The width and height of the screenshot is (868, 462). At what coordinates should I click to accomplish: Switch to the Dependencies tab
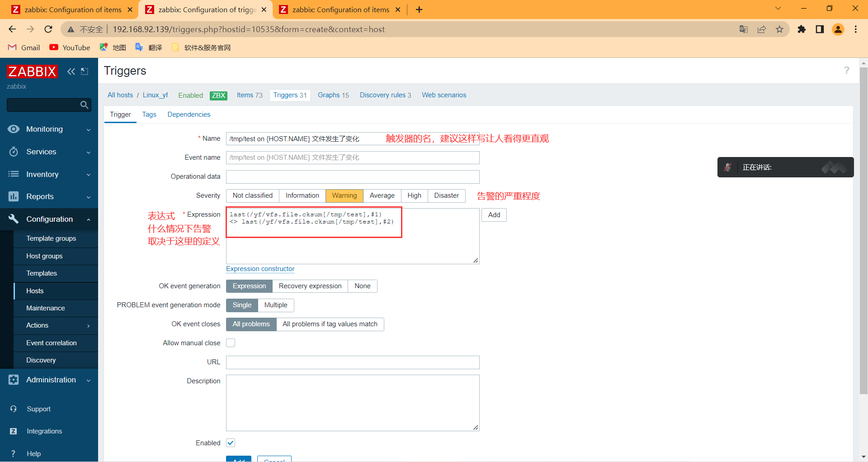pyautogui.click(x=189, y=114)
